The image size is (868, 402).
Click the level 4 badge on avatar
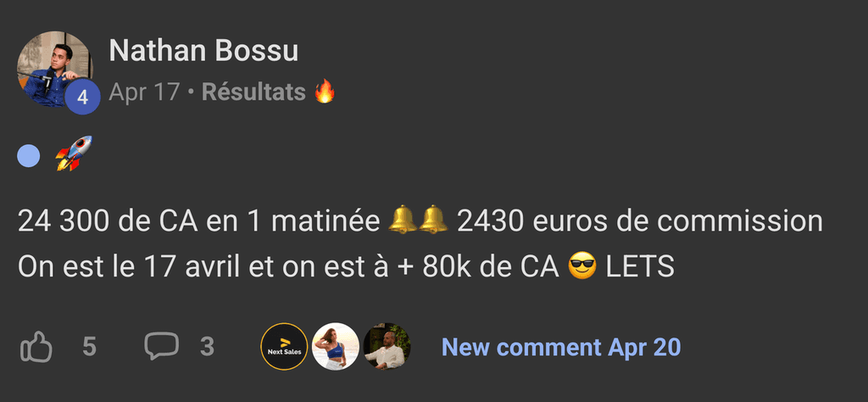(x=82, y=97)
